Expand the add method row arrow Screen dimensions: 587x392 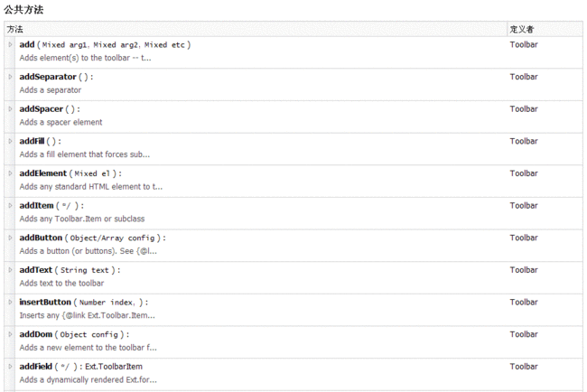pyautogui.click(x=10, y=44)
